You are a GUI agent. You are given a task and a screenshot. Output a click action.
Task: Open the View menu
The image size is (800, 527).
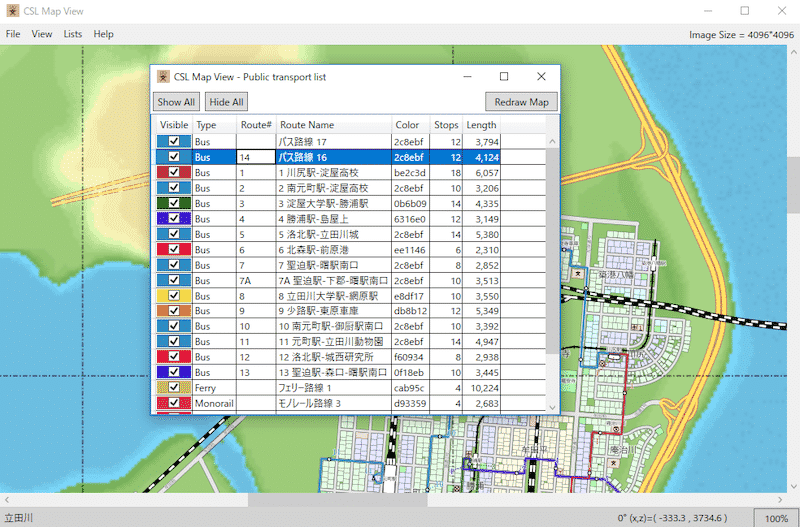click(x=42, y=34)
